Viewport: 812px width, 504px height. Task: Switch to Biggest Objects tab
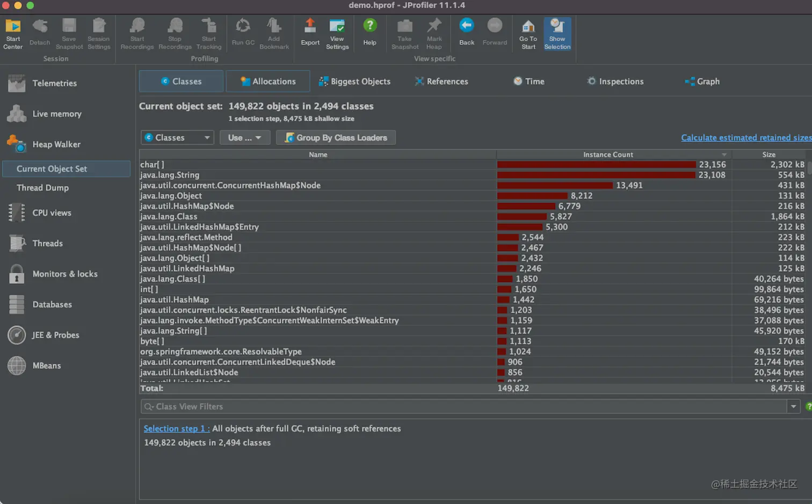(x=354, y=81)
